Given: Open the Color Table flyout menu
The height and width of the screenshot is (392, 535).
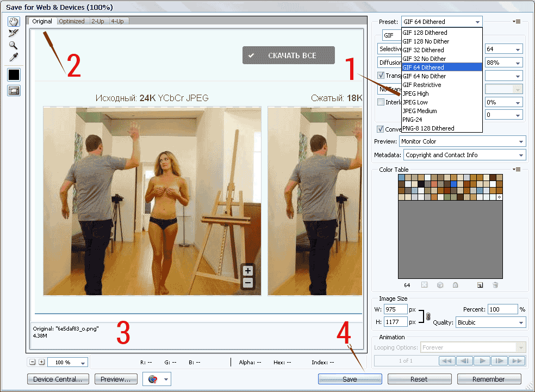Looking at the screenshot, I should point(517,169).
